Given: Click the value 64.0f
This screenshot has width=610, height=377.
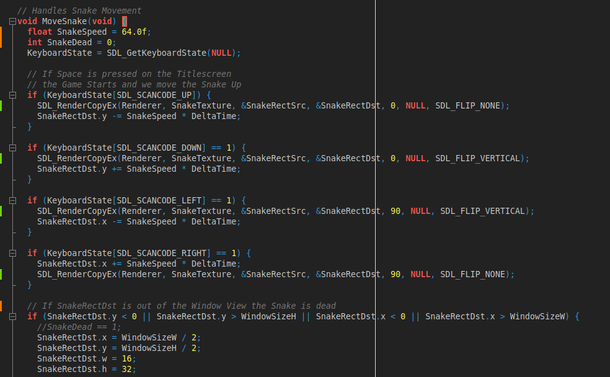Looking at the screenshot, I should point(134,32).
